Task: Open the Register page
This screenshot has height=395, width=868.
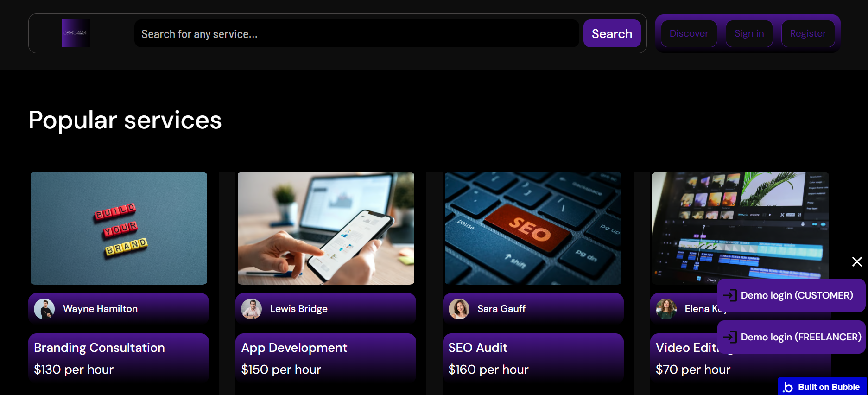Action: [x=808, y=33]
